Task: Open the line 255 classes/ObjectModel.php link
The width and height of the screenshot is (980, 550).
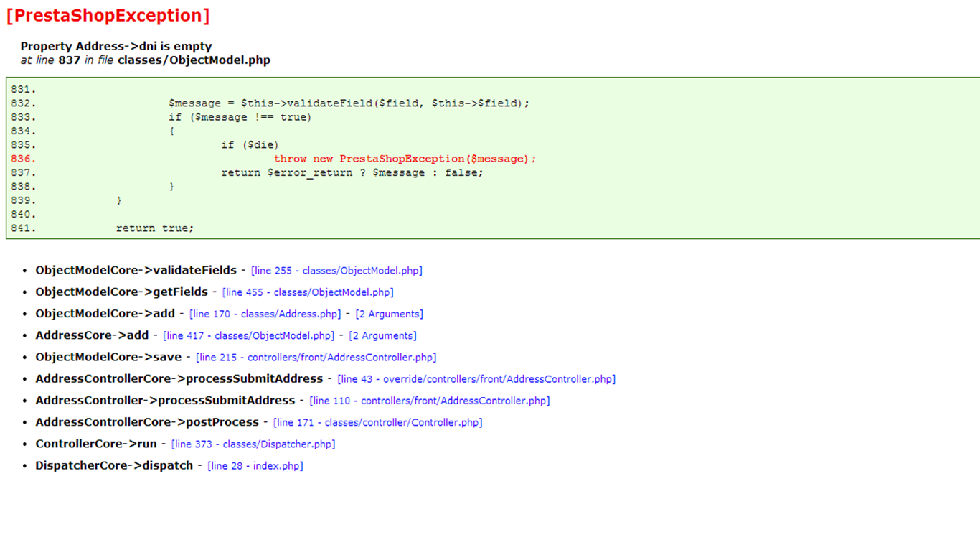Action: [336, 271]
